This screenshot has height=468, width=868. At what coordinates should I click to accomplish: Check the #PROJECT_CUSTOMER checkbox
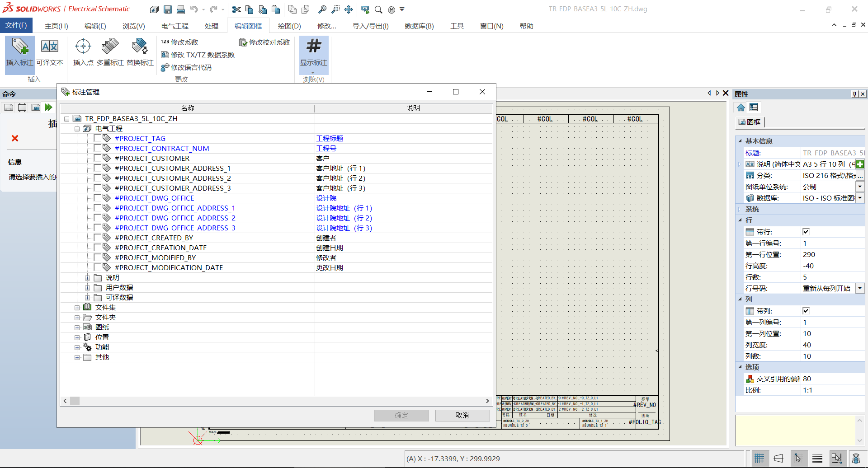tap(97, 158)
